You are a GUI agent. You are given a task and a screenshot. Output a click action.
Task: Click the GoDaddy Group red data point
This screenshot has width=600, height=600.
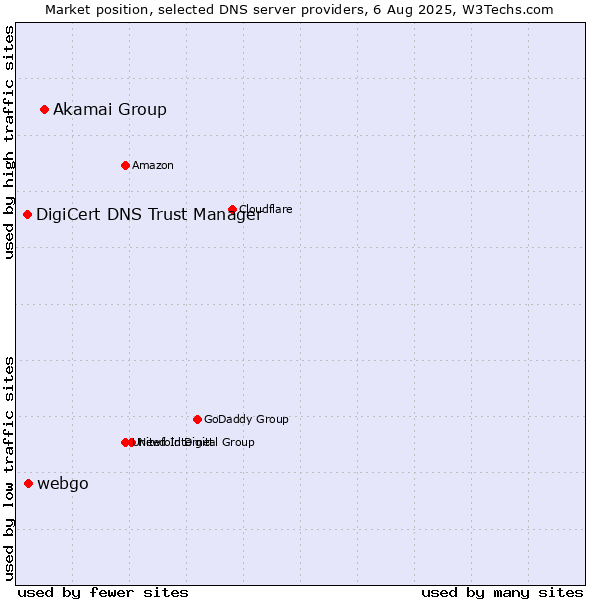click(197, 420)
